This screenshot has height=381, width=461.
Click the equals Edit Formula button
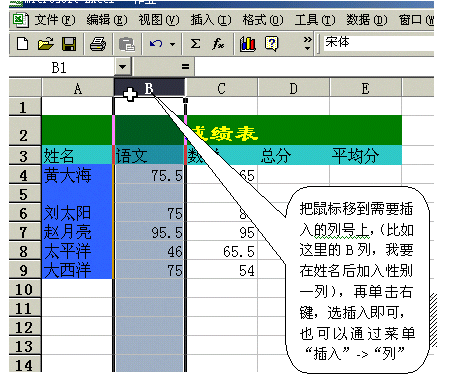pyautogui.click(x=186, y=67)
